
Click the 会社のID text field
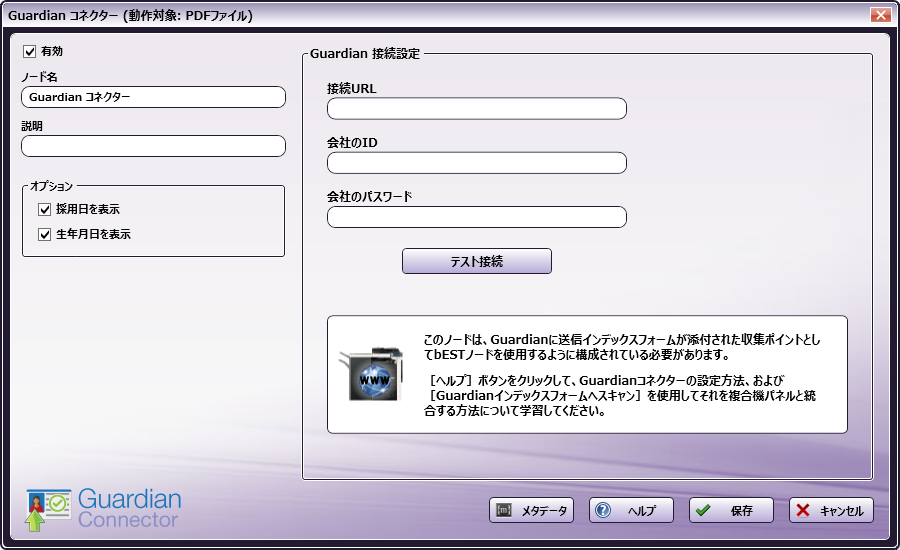(x=476, y=163)
